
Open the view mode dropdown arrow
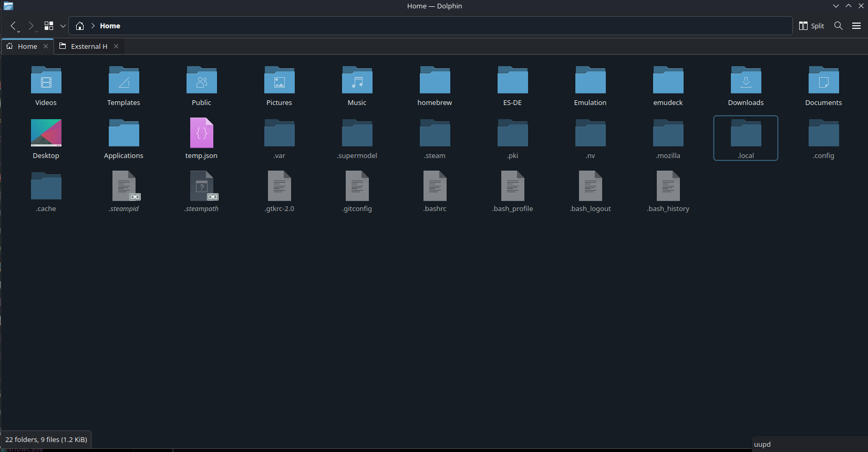[x=63, y=26]
